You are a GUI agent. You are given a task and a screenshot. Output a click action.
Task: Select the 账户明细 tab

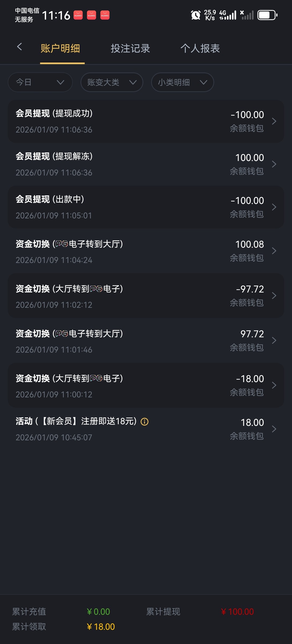60,49
